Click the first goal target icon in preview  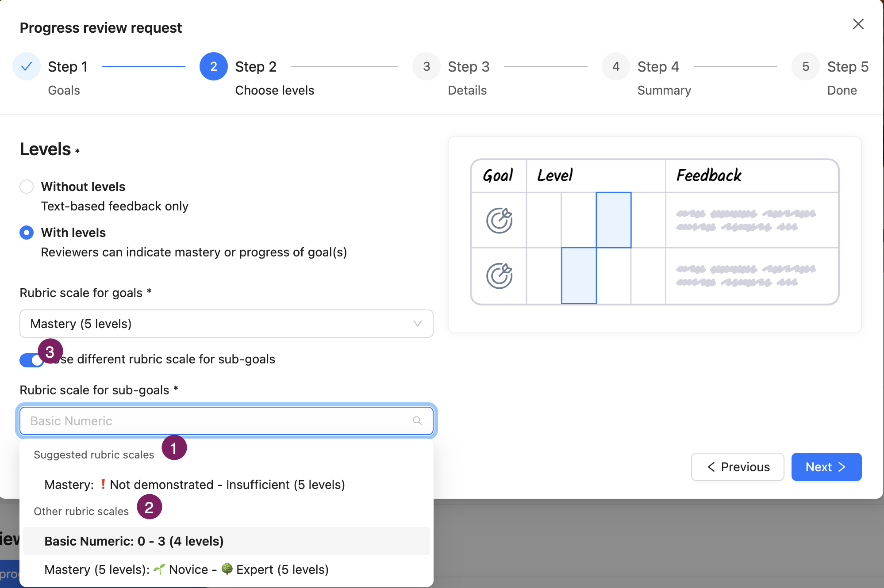(499, 220)
